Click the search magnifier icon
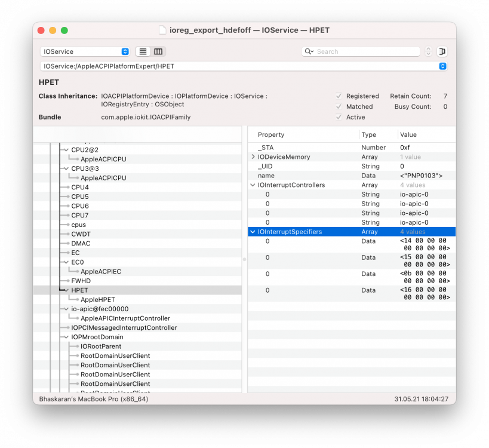The height and width of the screenshot is (448, 489). [x=309, y=51]
